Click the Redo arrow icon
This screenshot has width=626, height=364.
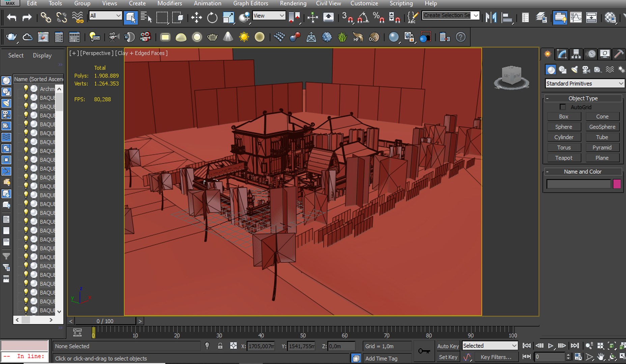tap(27, 17)
